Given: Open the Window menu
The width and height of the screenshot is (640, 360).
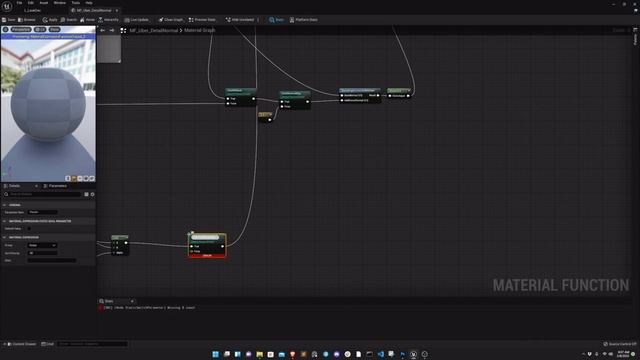Looking at the screenshot, I should pyautogui.click(x=60, y=3).
